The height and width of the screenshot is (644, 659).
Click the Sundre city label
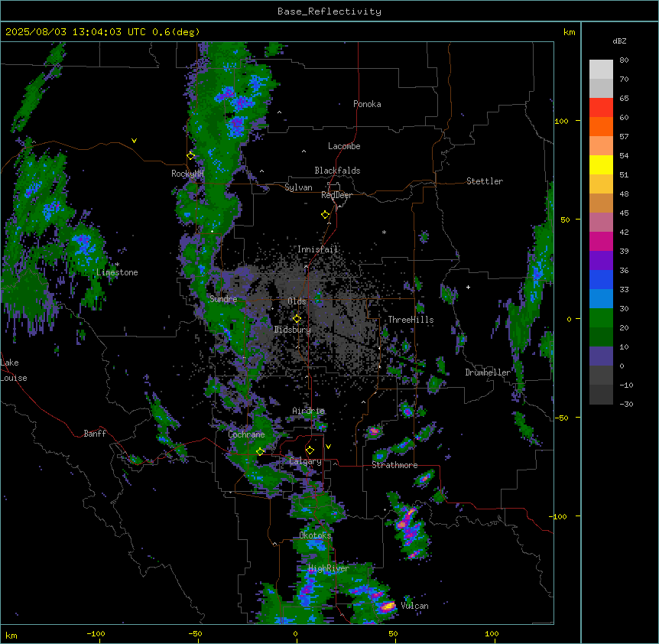[x=223, y=299]
